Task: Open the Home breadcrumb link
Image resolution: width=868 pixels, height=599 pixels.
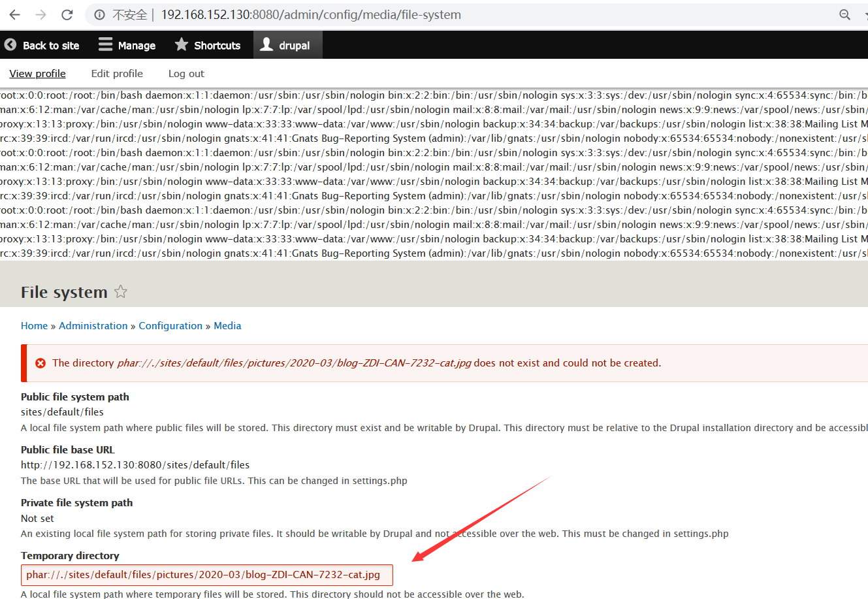Action: [34, 325]
